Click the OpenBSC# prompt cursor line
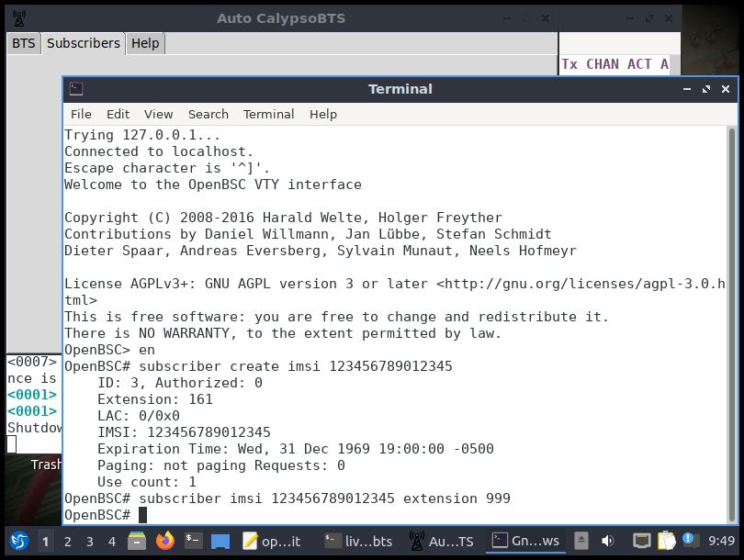744x560 pixels. click(x=106, y=515)
